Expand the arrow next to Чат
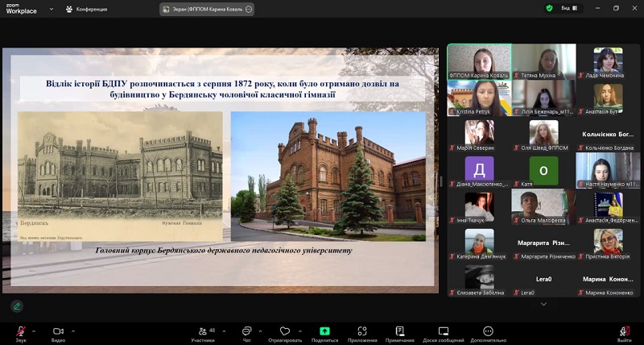Viewport: 644px width, 345px height. click(260, 331)
